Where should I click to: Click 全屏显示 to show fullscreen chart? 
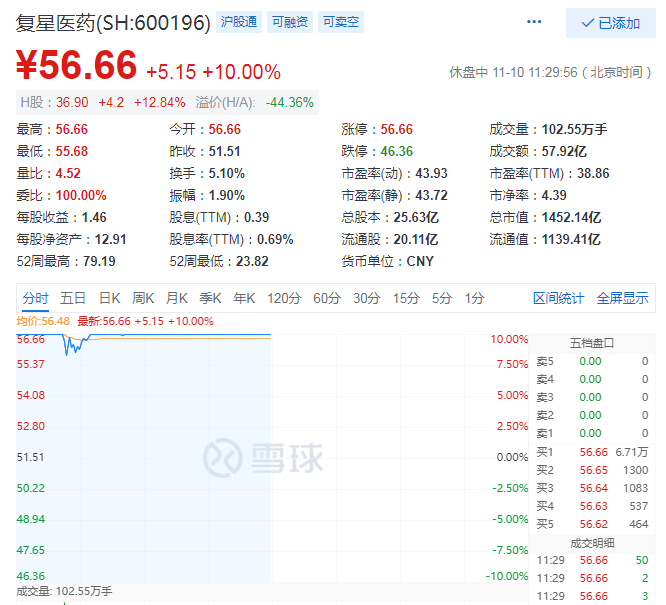[622, 298]
